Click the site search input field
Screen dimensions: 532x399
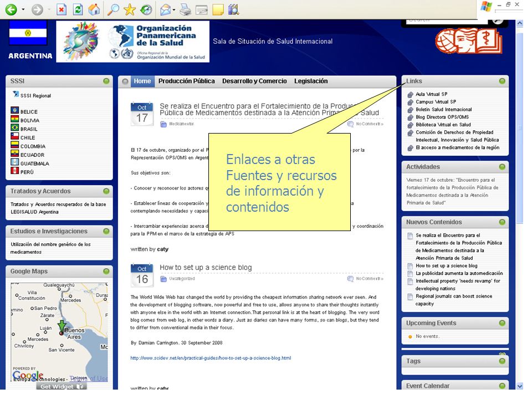point(447,21)
